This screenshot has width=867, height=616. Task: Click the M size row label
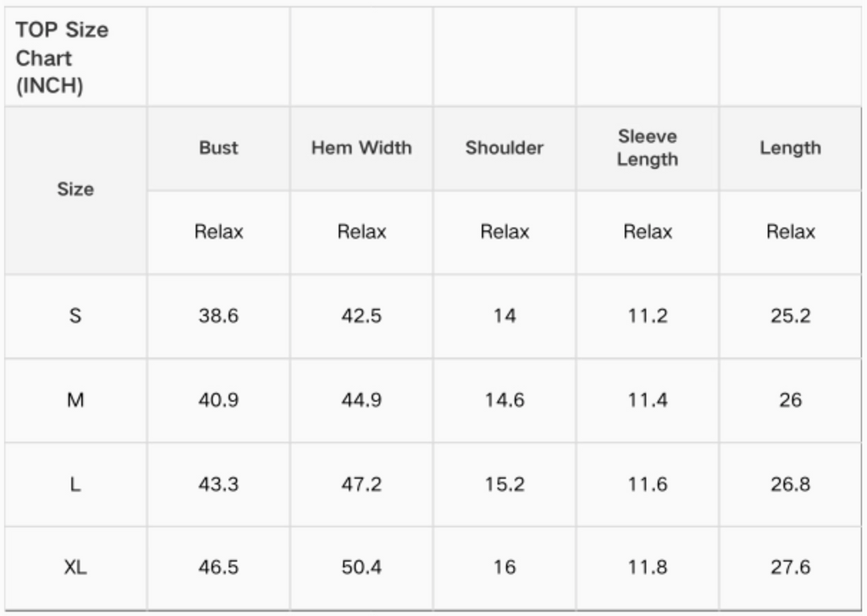coord(75,399)
